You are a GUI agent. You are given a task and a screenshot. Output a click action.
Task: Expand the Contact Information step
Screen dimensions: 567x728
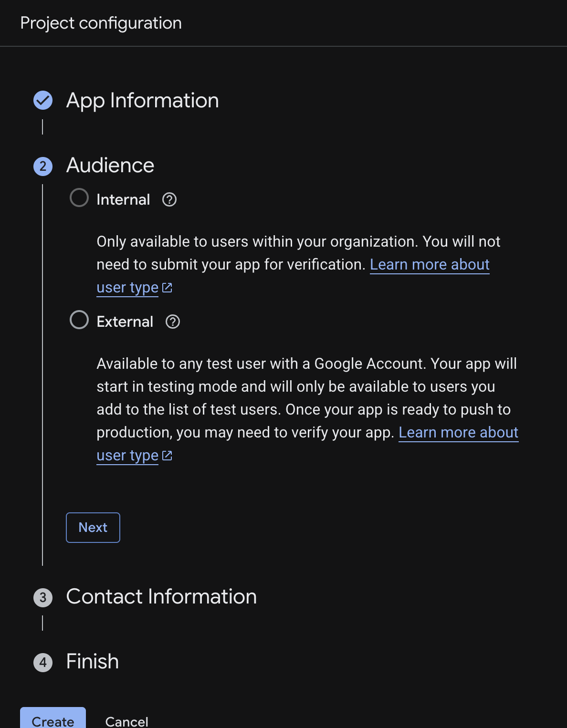[x=161, y=597]
